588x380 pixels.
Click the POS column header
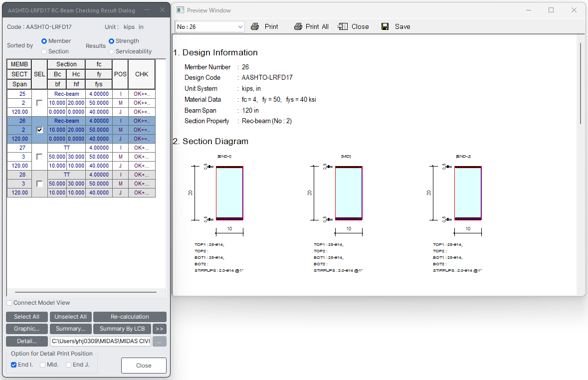pyautogui.click(x=120, y=74)
